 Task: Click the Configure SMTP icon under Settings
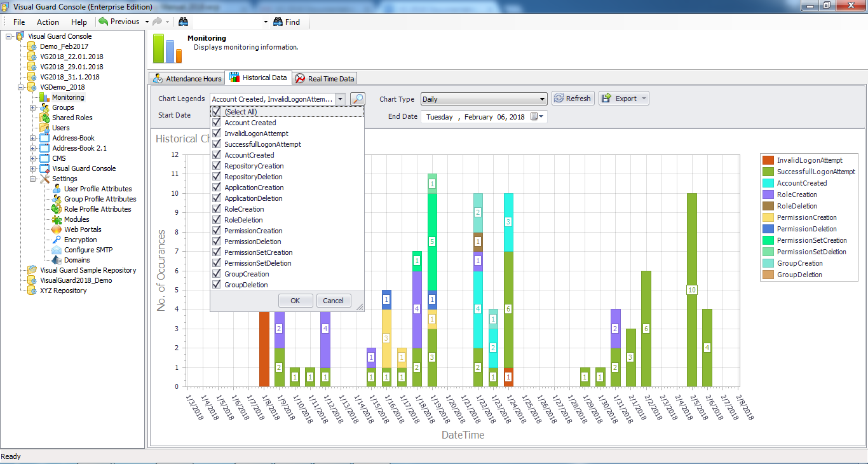pyautogui.click(x=55, y=250)
